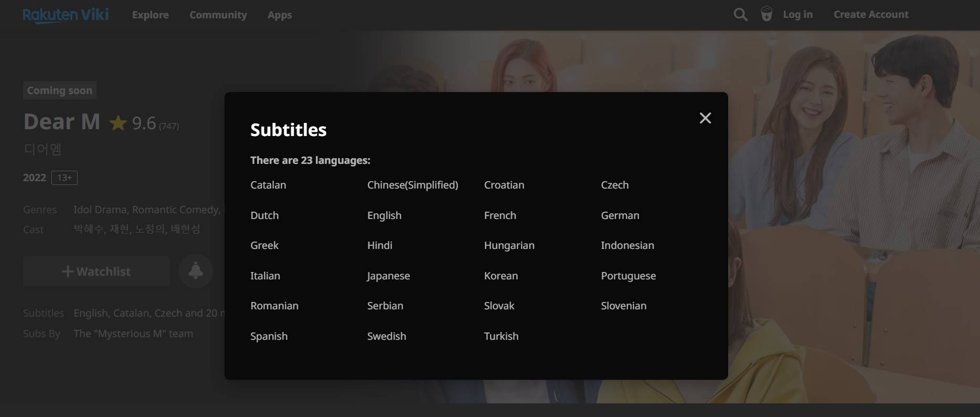The image size is (980, 417).
Task: Click the Dear M title
Action: click(x=62, y=122)
